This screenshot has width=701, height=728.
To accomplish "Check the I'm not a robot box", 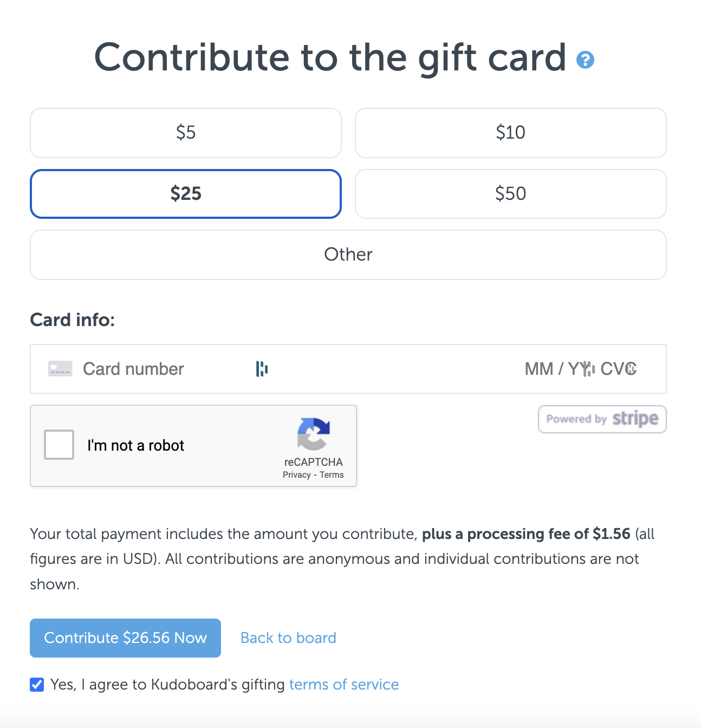I will click(59, 445).
